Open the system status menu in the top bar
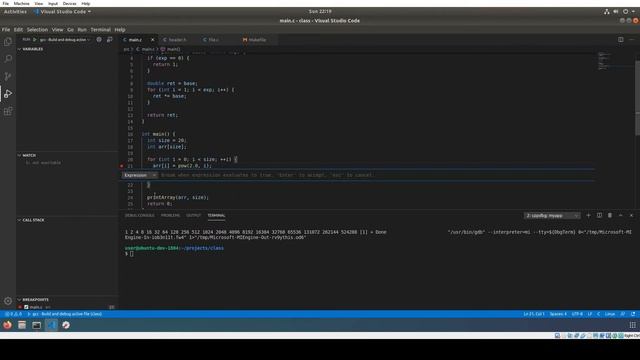This screenshot has height=360, width=640. (x=620, y=11)
